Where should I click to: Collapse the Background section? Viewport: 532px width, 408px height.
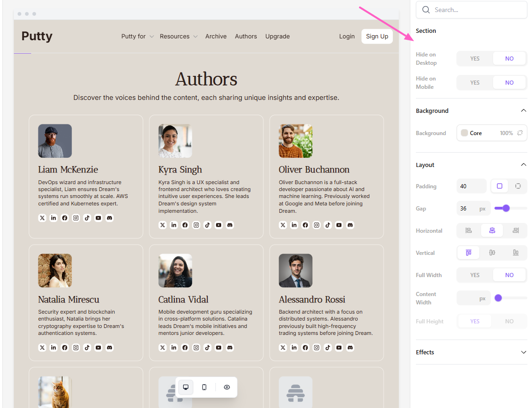[523, 111]
